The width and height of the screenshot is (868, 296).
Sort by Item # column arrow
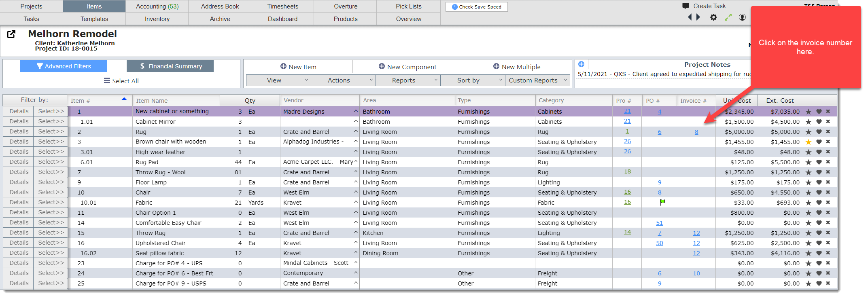click(124, 99)
